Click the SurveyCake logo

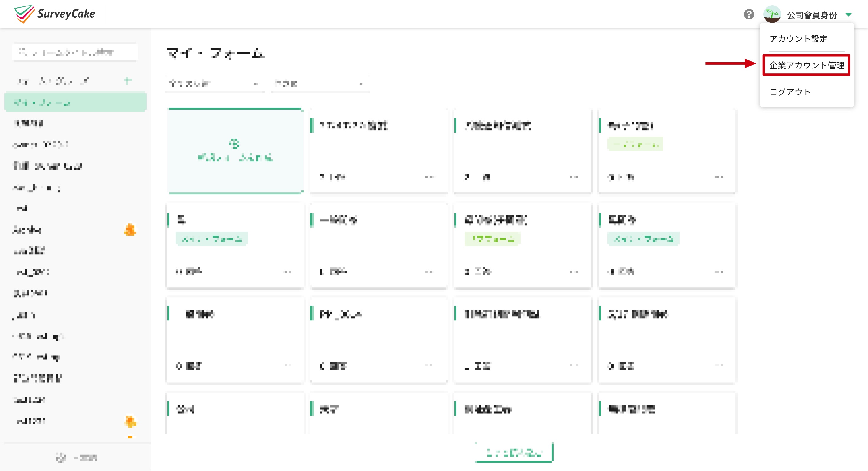click(55, 14)
